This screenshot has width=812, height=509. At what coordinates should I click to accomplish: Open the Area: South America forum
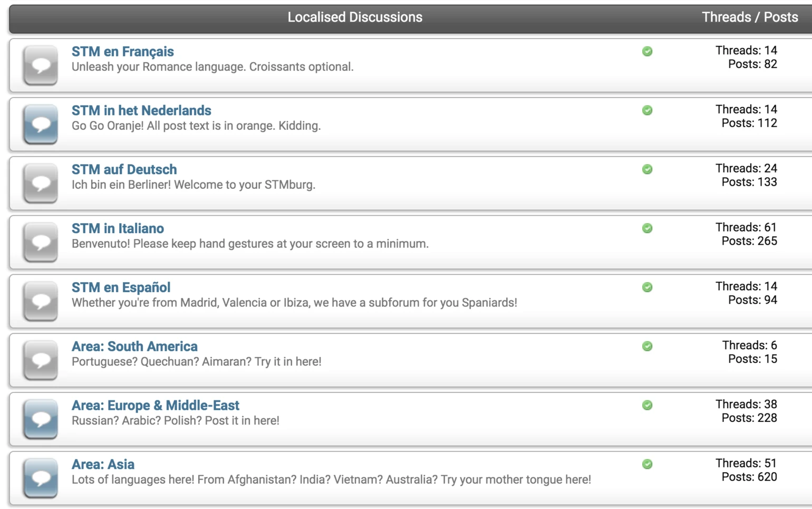click(x=134, y=346)
